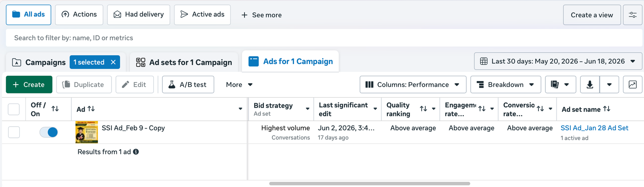
Task: Click the SSI Ad_Feb 9 - Copy ad name
Action: [133, 128]
